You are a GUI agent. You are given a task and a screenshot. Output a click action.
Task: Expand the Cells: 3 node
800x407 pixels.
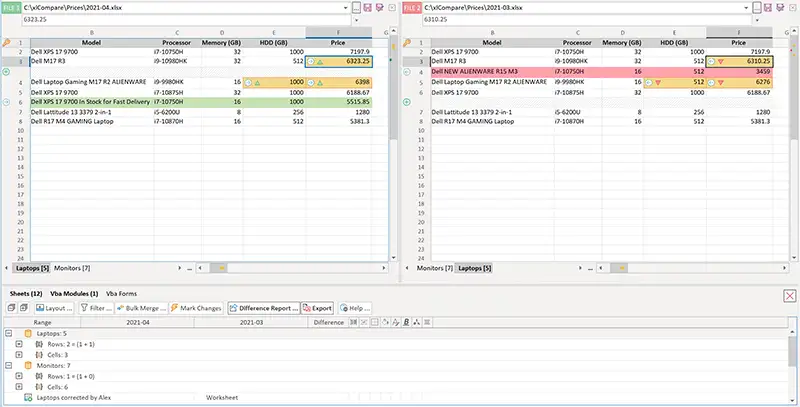click(19, 354)
